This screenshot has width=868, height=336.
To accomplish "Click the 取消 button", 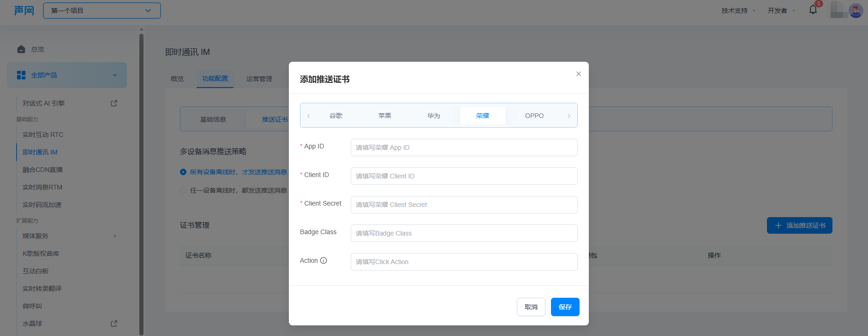I will (x=531, y=307).
